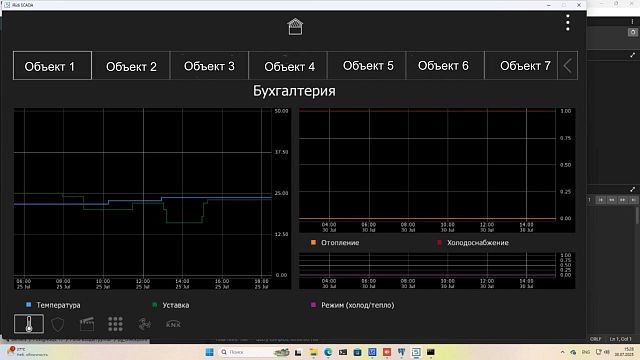Select the Объект 1 tab

coord(52,66)
